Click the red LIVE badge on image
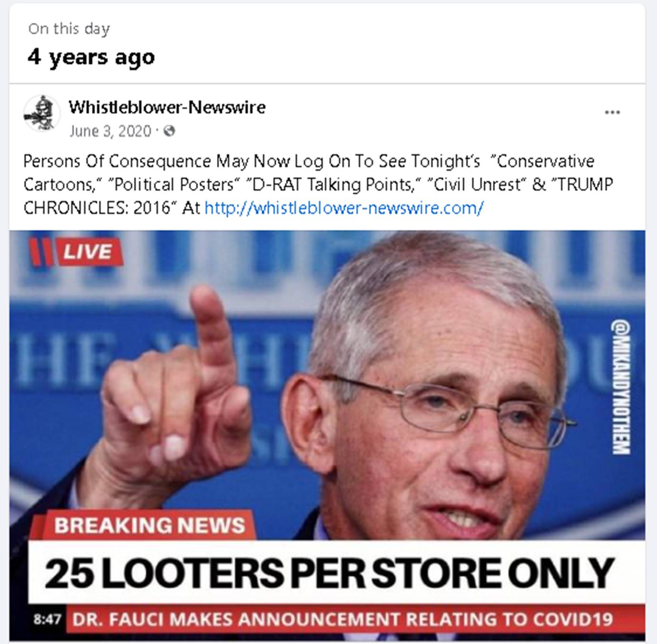The width and height of the screenshot is (657, 644). [76, 251]
